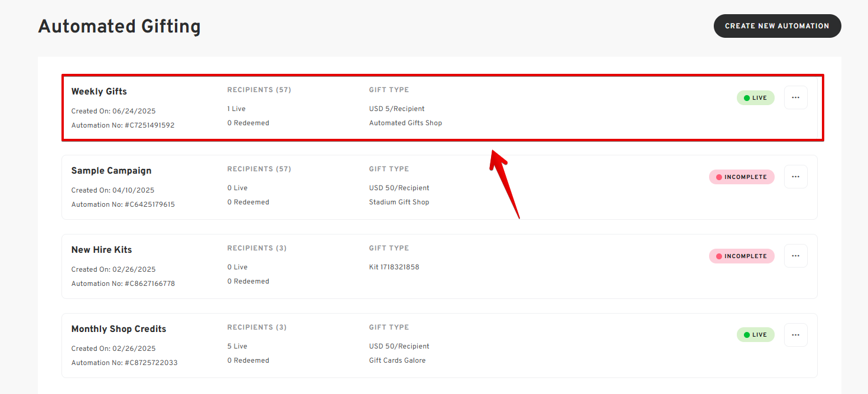Click USD 50/Recipient in Sample Campaign
This screenshot has height=394, width=868.
(x=399, y=188)
